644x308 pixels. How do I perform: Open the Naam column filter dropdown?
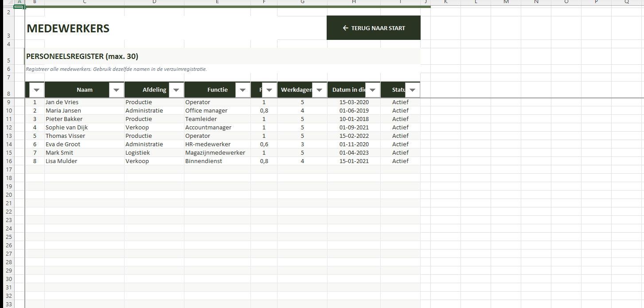click(x=116, y=90)
